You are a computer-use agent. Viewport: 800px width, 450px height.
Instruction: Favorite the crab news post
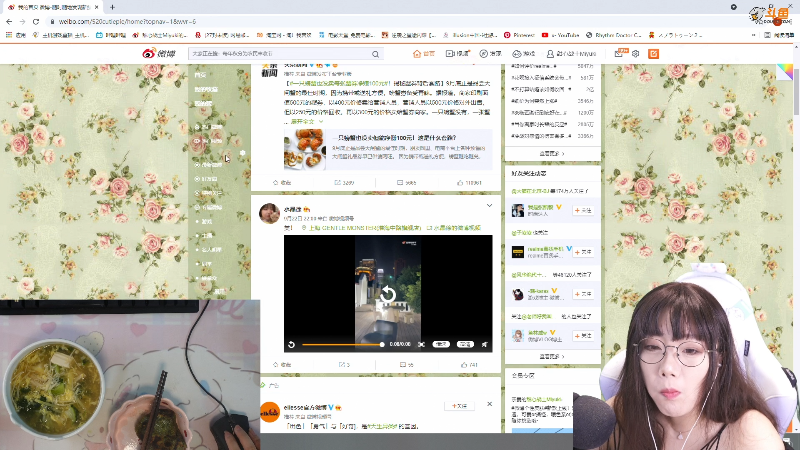click(282, 183)
